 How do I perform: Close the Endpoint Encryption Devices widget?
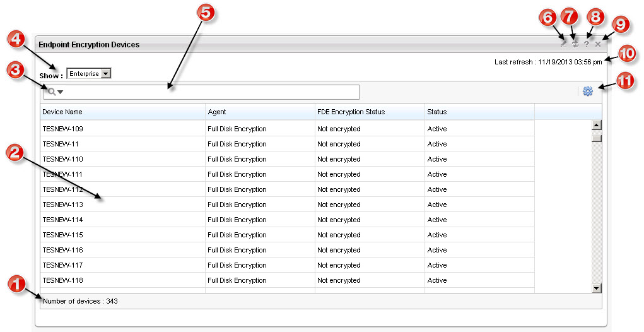598,44
